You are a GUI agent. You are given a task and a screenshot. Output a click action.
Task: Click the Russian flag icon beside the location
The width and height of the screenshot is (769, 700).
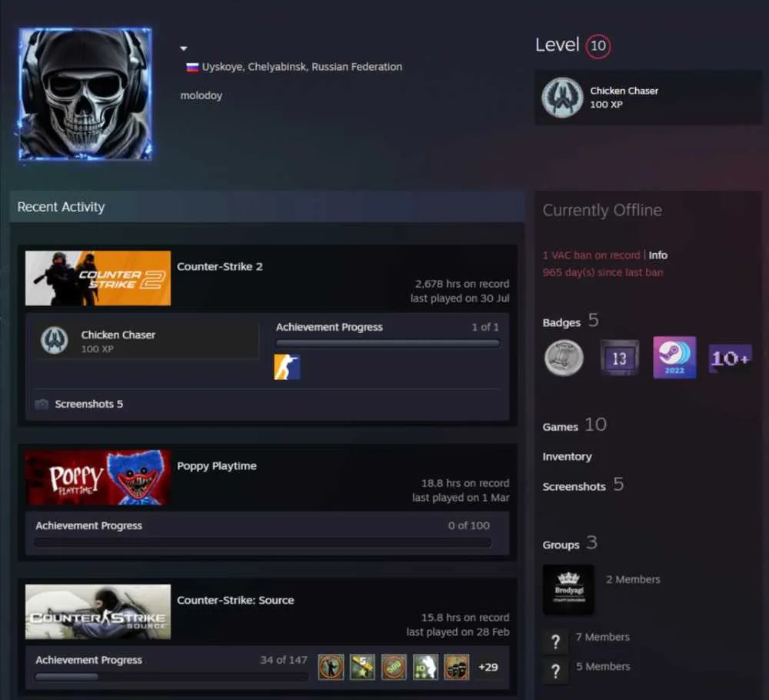192,67
